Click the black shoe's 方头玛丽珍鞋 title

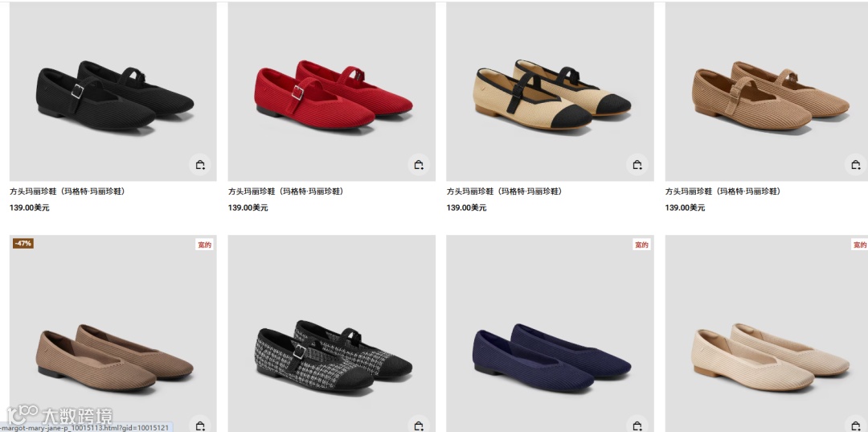click(68, 191)
